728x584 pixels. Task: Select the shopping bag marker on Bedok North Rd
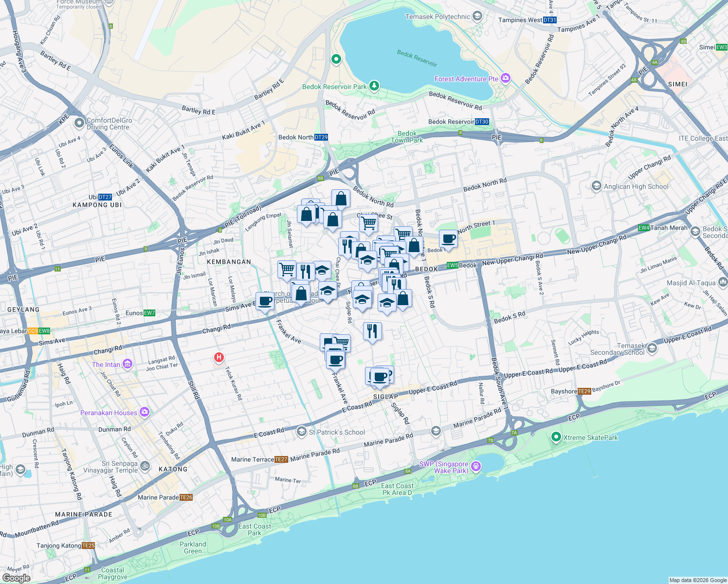tap(340, 199)
